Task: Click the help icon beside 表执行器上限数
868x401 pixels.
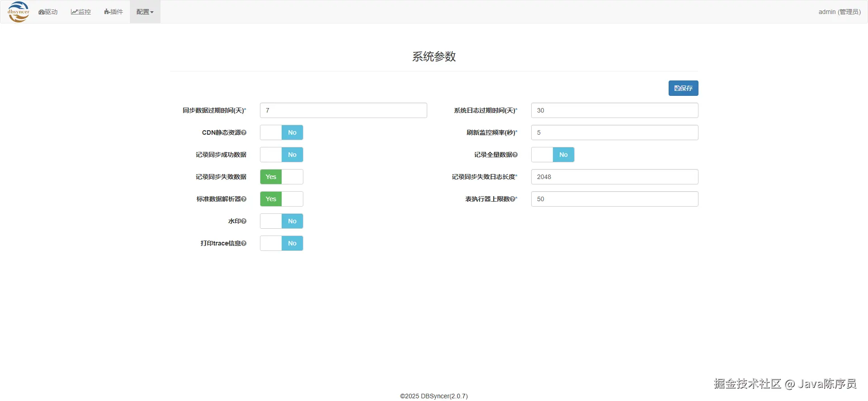Action: click(x=512, y=199)
